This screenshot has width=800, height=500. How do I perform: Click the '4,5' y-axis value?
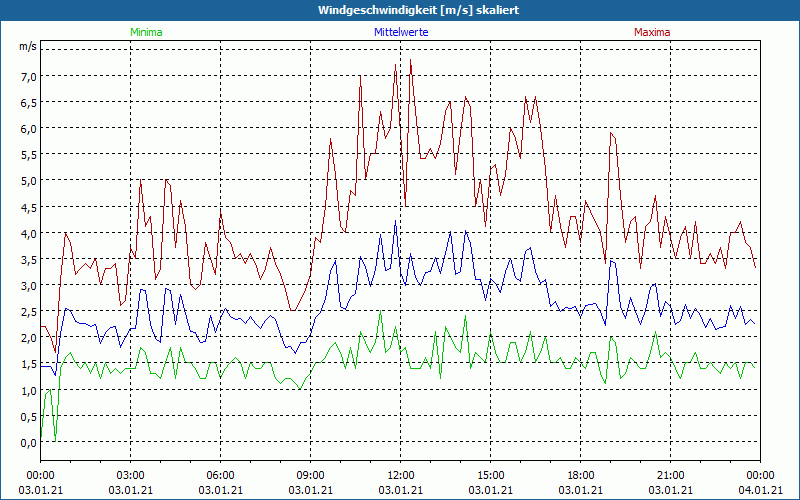29,207
